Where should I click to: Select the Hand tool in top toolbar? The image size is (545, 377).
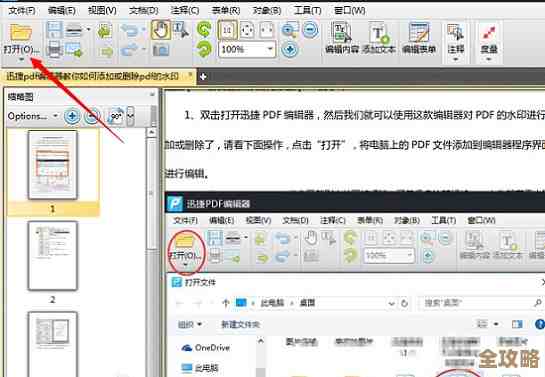(x=161, y=30)
